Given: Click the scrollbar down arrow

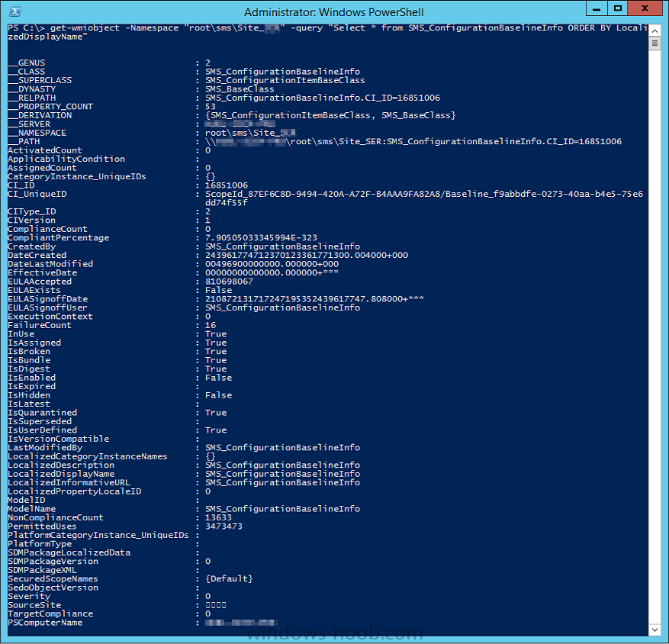Looking at the screenshot, I should tap(655, 630).
